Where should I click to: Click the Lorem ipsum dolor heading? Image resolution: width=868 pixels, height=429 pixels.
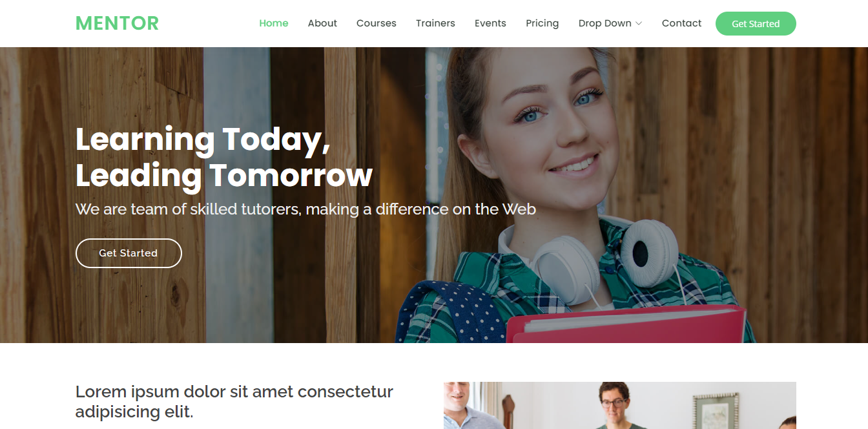(234, 401)
